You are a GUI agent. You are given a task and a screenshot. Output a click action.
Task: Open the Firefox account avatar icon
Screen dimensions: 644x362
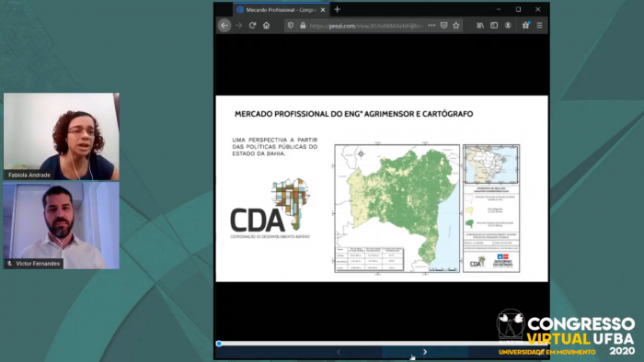pos(508,26)
